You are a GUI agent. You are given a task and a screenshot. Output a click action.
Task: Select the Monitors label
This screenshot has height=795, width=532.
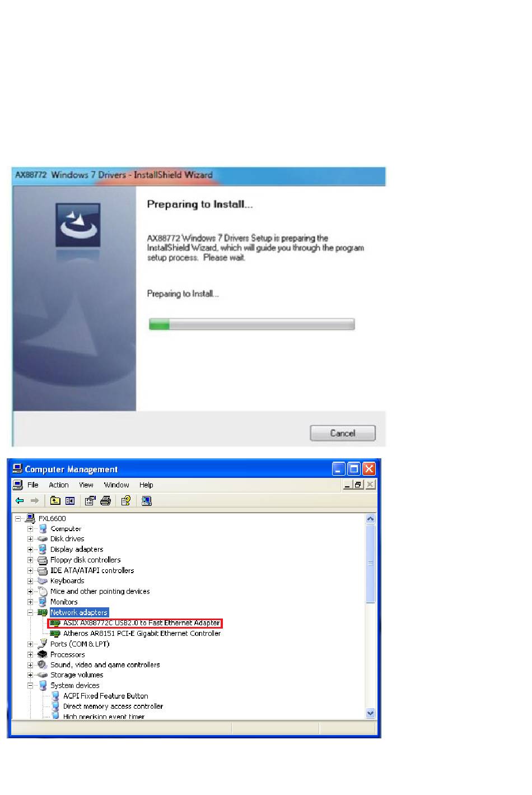pos(64,602)
